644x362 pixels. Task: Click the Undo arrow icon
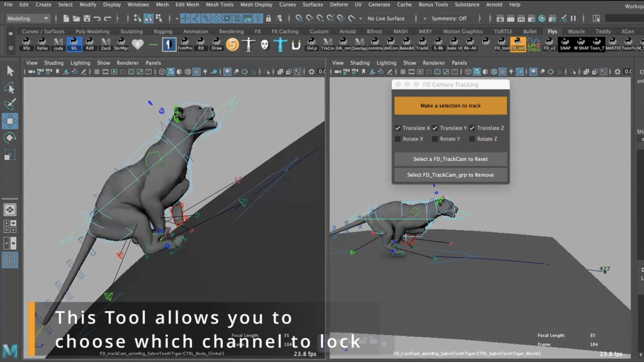(x=97, y=19)
